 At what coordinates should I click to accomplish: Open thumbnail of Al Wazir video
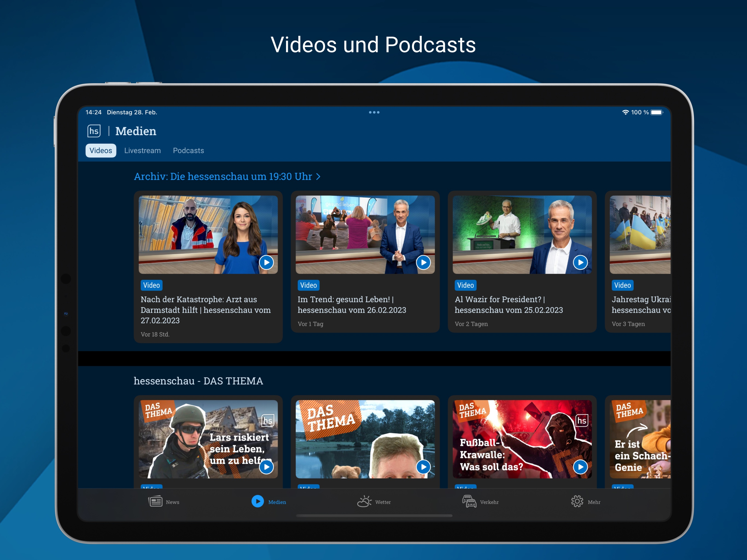522,235
